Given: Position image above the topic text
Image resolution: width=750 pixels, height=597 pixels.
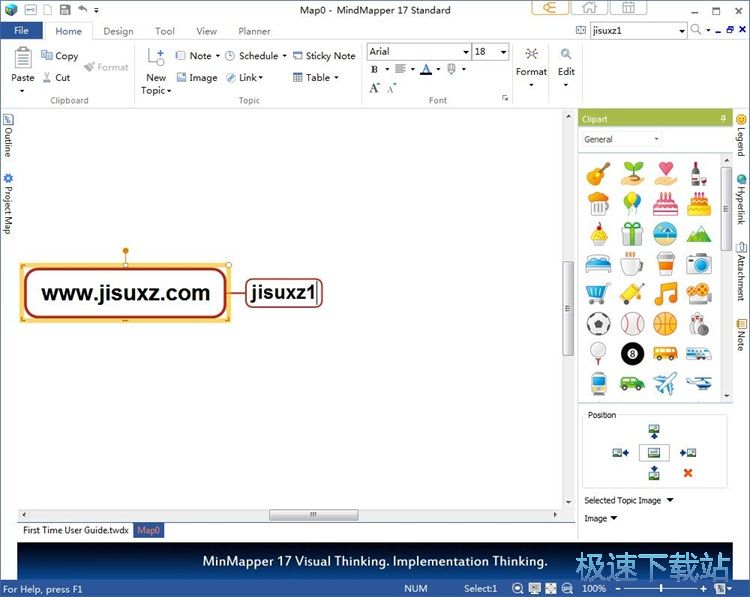Looking at the screenshot, I should pyautogui.click(x=654, y=431).
